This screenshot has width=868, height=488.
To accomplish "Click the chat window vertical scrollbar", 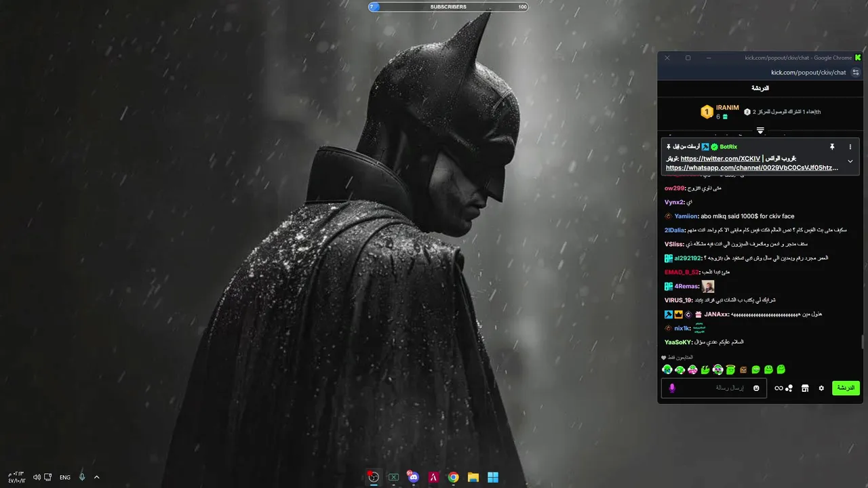I will click(x=863, y=342).
